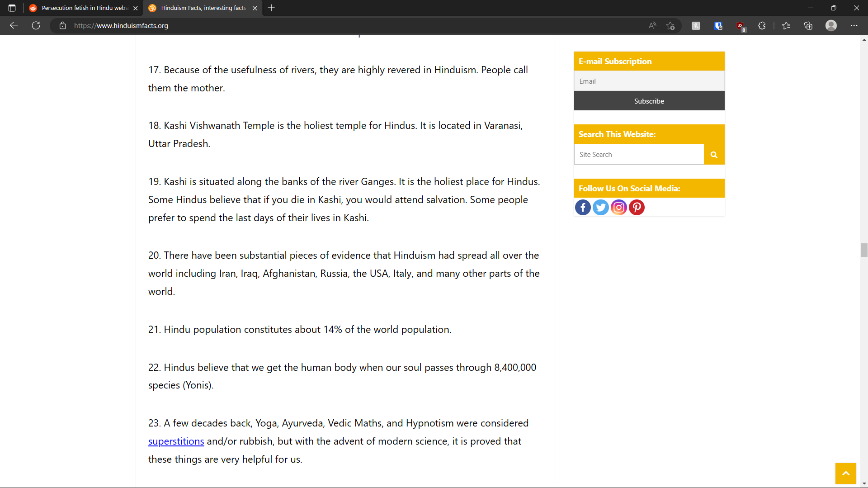The width and height of the screenshot is (868, 488).
Task: Open the tab actions menu
Action: tap(12, 8)
